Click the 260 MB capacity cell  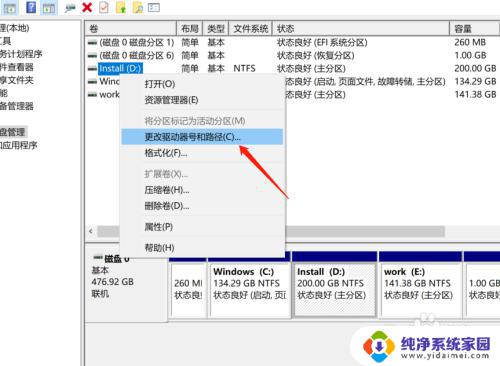(470, 42)
